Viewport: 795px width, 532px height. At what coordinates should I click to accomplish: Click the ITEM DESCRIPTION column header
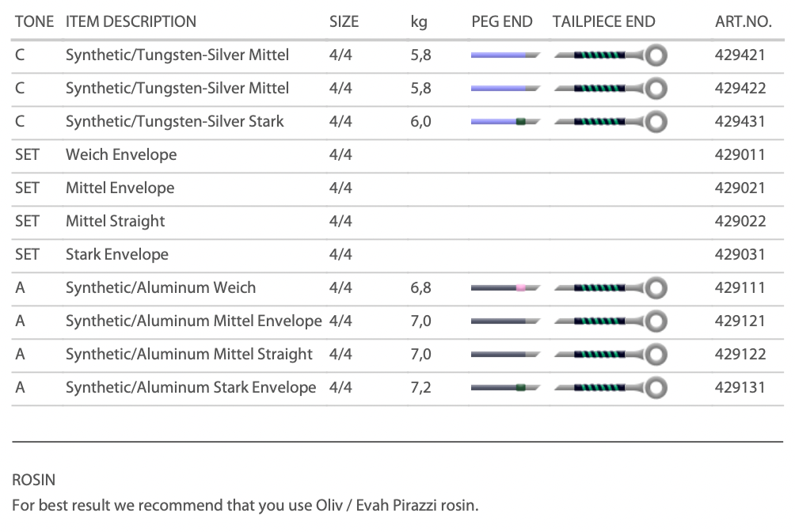(131, 22)
